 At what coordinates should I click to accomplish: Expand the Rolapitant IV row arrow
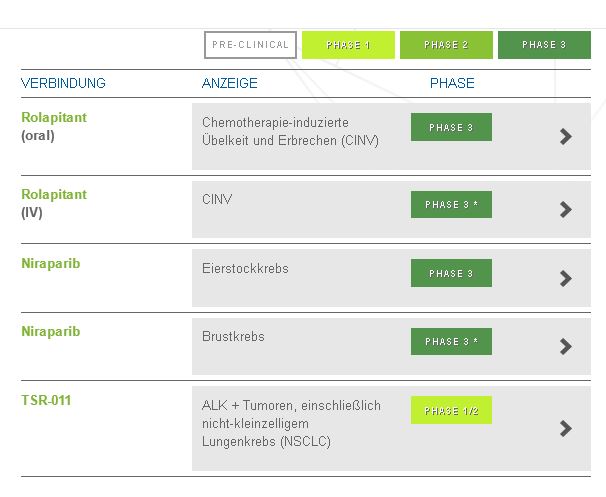tap(566, 209)
